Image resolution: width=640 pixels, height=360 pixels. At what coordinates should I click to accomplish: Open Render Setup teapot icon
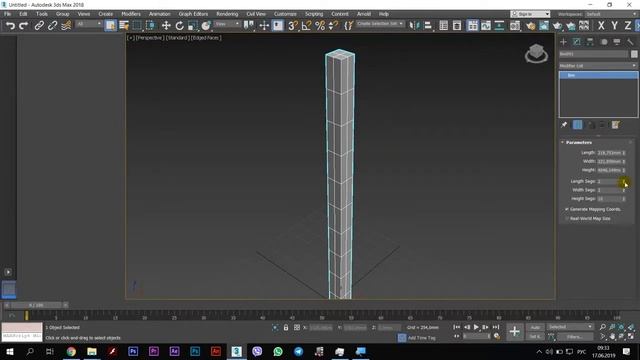pyautogui.click(x=531, y=26)
